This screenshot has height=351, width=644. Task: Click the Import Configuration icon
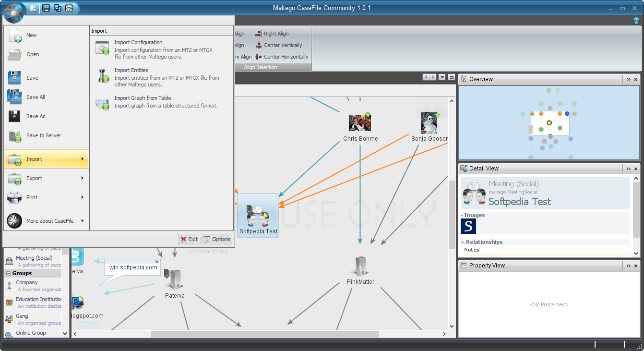[x=102, y=48]
